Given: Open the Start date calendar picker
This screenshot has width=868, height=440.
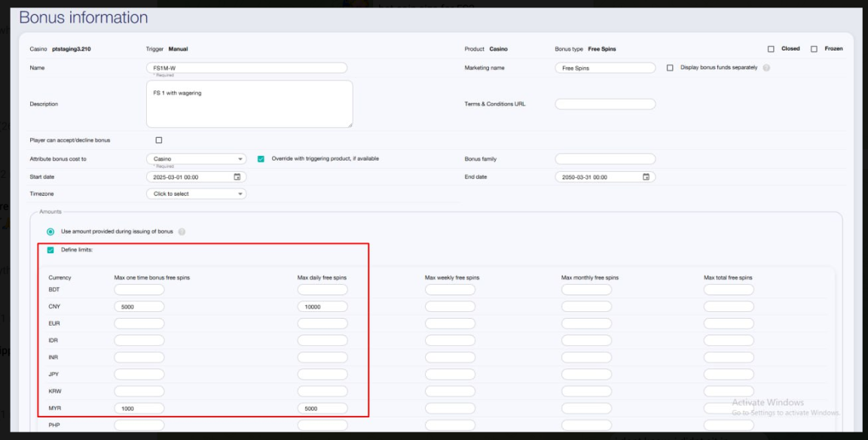Looking at the screenshot, I should pyautogui.click(x=237, y=177).
